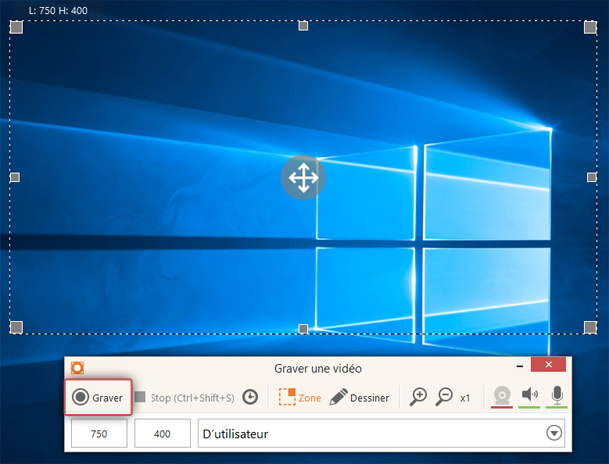Open the D'utilisateur size preset dropdown
Viewport: 609px width, 464px height.
(x=381, y=433)
